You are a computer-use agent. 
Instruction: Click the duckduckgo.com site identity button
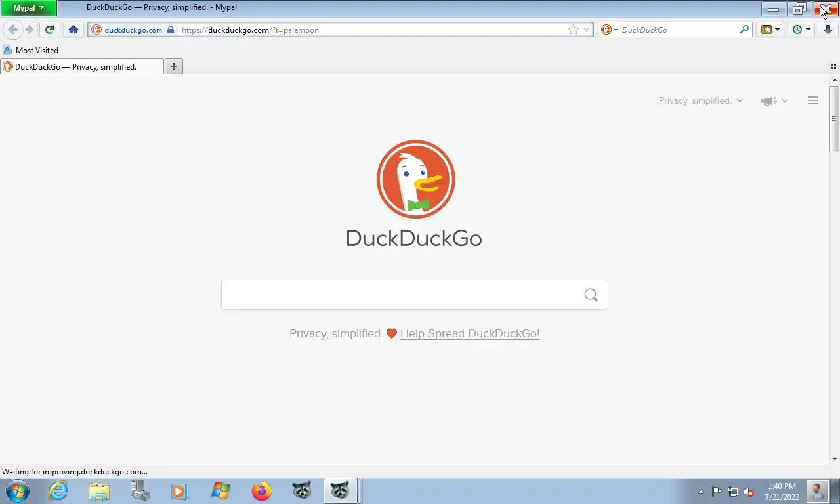coord(133,30)
